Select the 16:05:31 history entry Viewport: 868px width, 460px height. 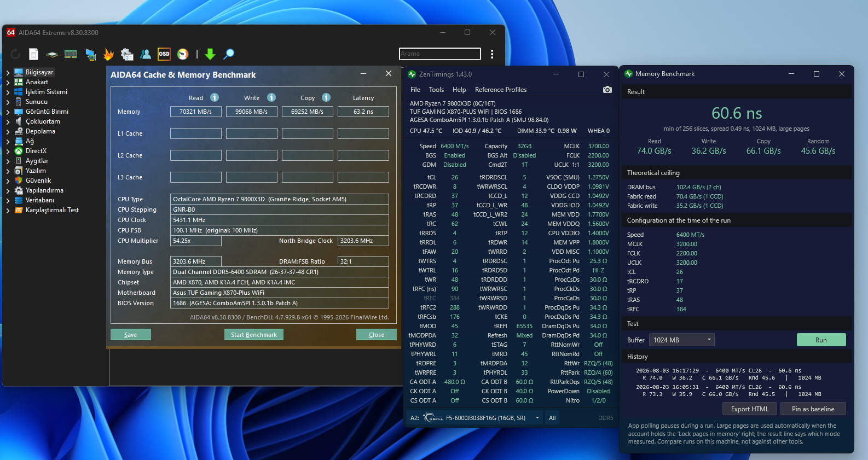[x=728, y=391]
